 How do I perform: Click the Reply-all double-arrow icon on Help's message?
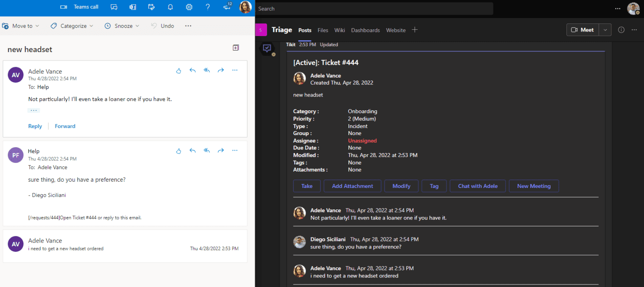pyautogui.click(x=206, y=151)
